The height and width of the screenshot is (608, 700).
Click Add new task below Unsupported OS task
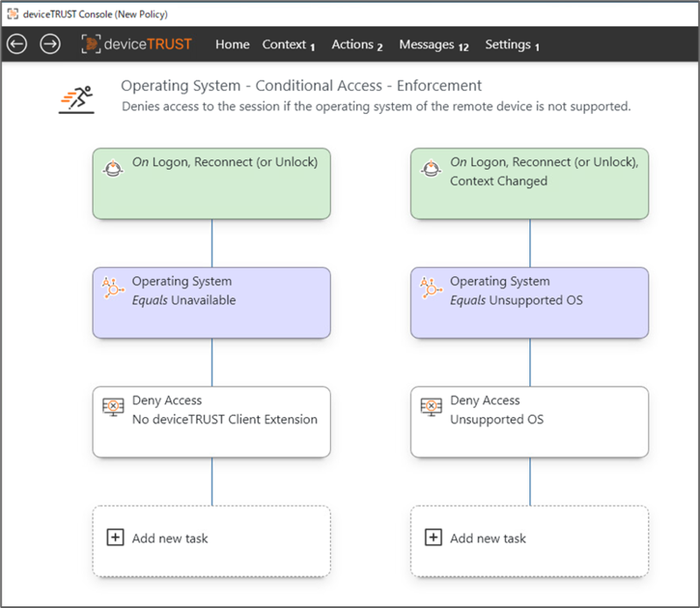point(529,541)
